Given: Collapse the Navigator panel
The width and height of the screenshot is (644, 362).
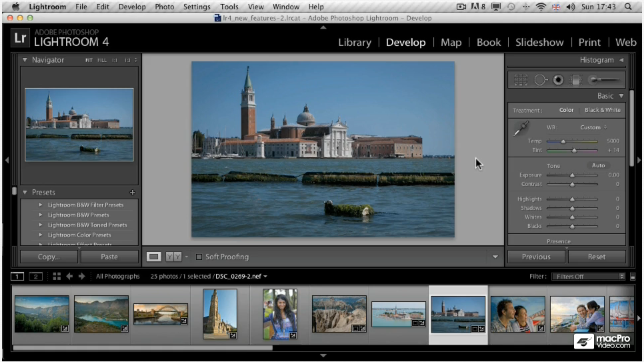Looking at the screenshot, I should pos(25,60).
